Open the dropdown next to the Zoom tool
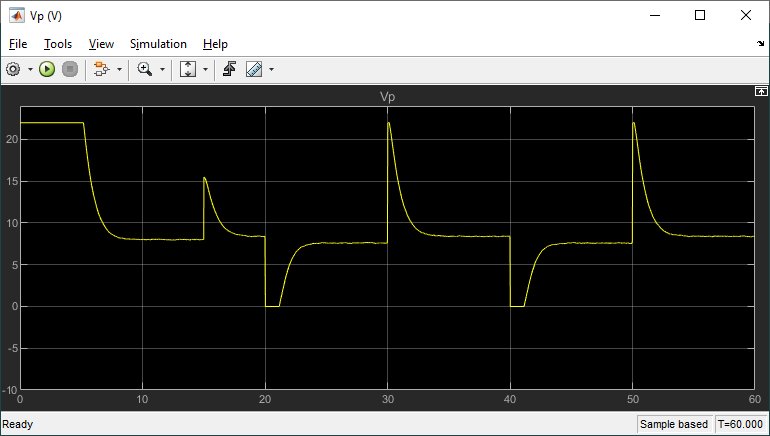This screenshot has height=436, width=770. pos(162,69)
